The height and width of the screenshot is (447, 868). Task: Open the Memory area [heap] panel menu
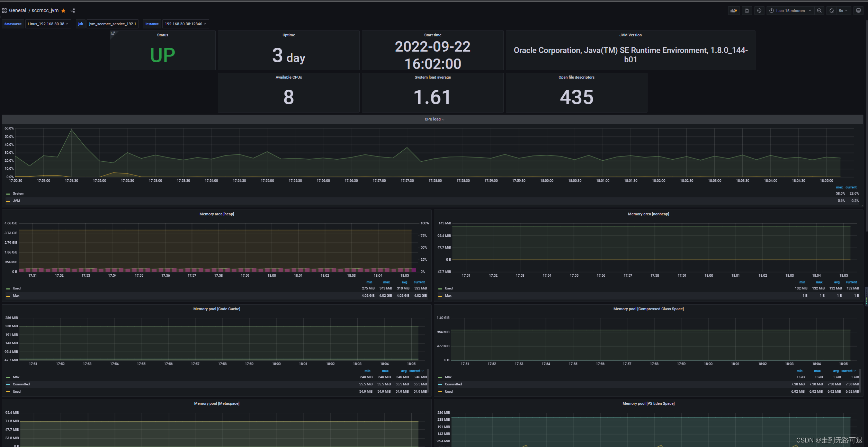tap(217, 214)
